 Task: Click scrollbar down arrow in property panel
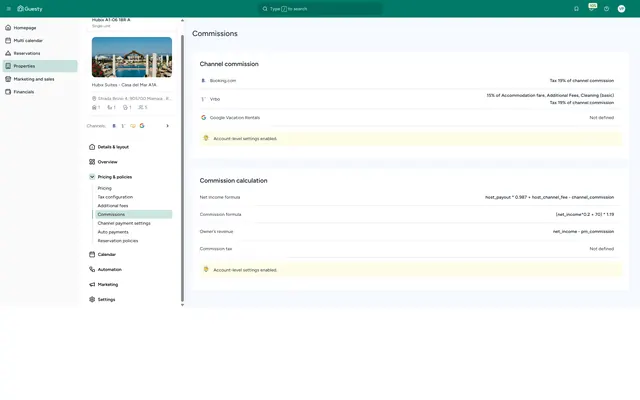182,305
